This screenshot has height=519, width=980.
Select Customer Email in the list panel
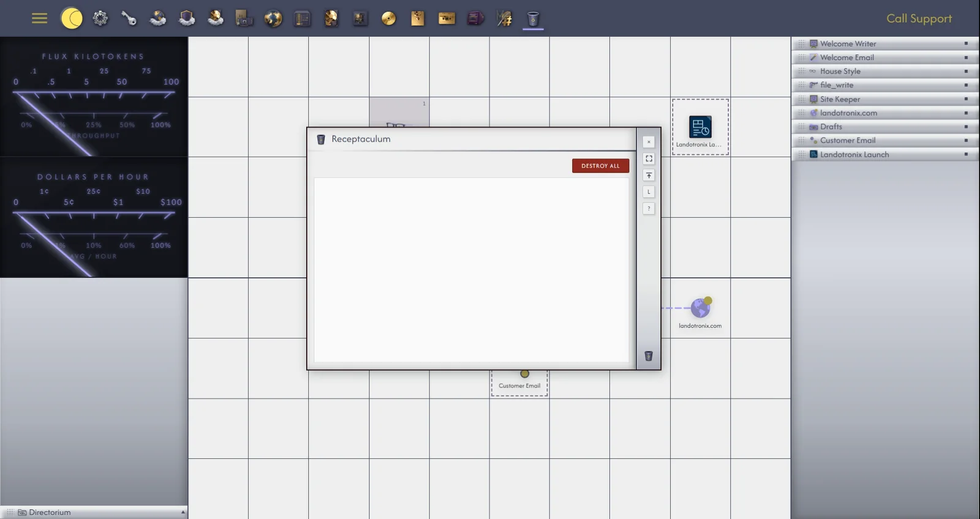(885, 140)
